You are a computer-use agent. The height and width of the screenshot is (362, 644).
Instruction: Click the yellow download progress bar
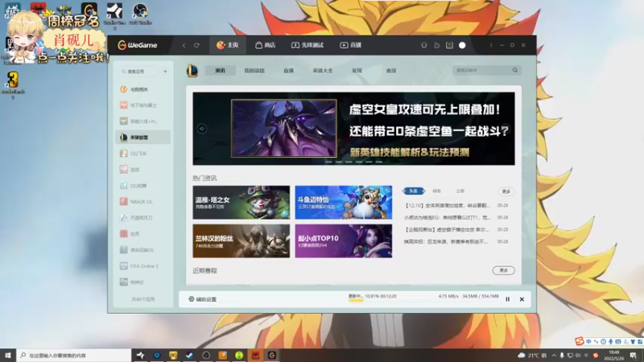point(356,300)
